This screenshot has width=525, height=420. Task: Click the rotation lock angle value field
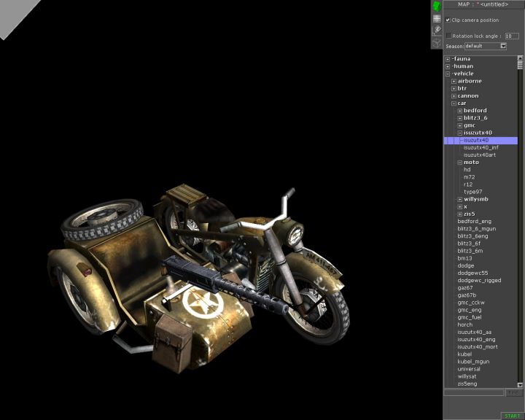pos(512,35)
